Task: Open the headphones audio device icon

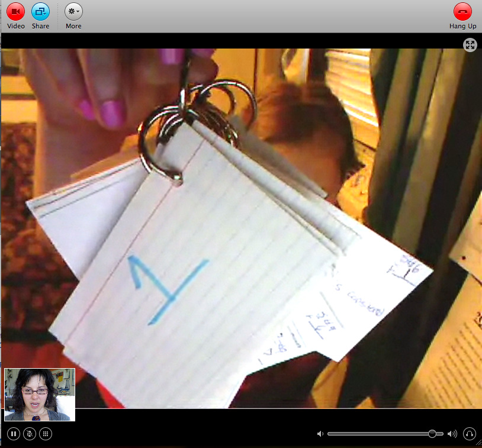Action: (469, 434)
